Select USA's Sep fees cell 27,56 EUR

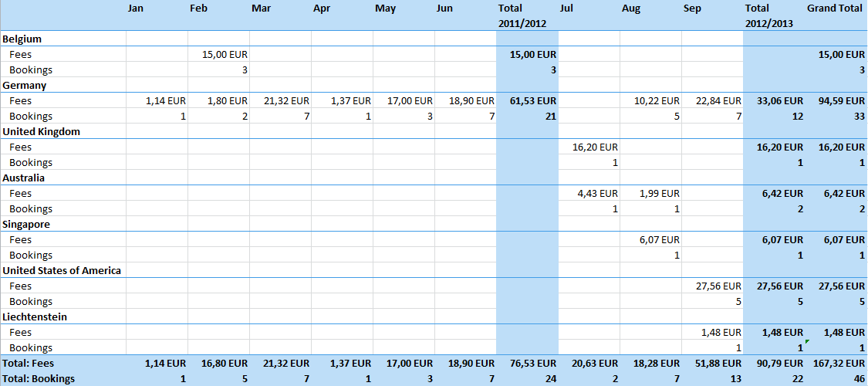[x=718, y=286]
